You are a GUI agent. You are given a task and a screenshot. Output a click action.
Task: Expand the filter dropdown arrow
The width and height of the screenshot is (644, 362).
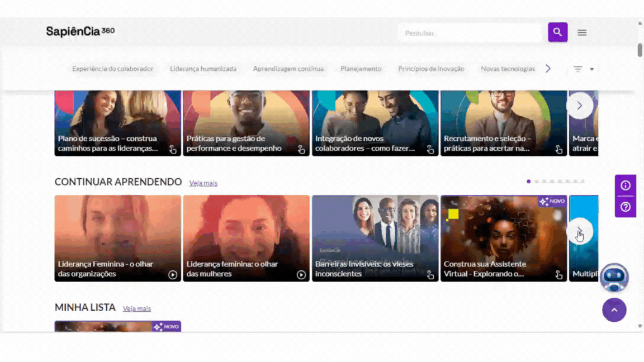point(592,69)
